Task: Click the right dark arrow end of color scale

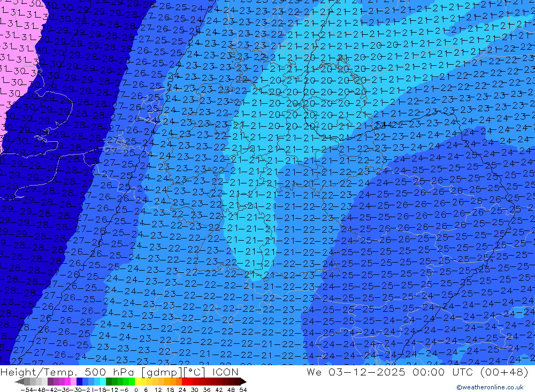Action: pyautogui.click(x=243, y=382)
